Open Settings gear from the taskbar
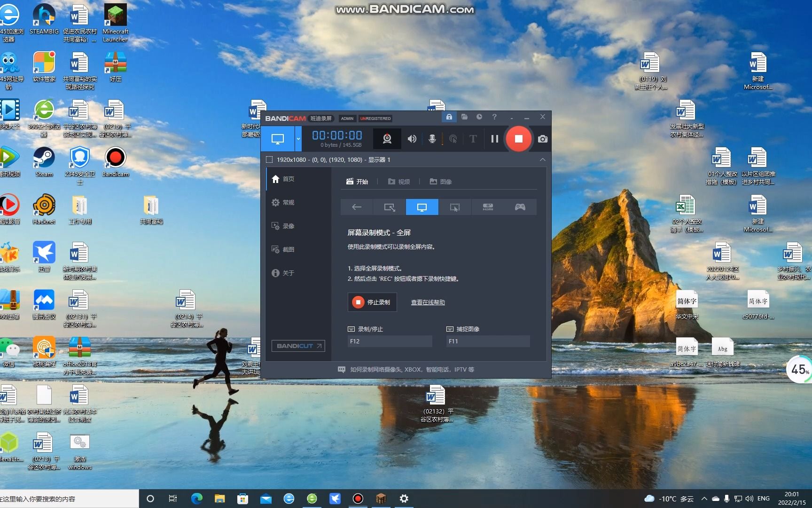The image size is (812, 508). (404, 499)
